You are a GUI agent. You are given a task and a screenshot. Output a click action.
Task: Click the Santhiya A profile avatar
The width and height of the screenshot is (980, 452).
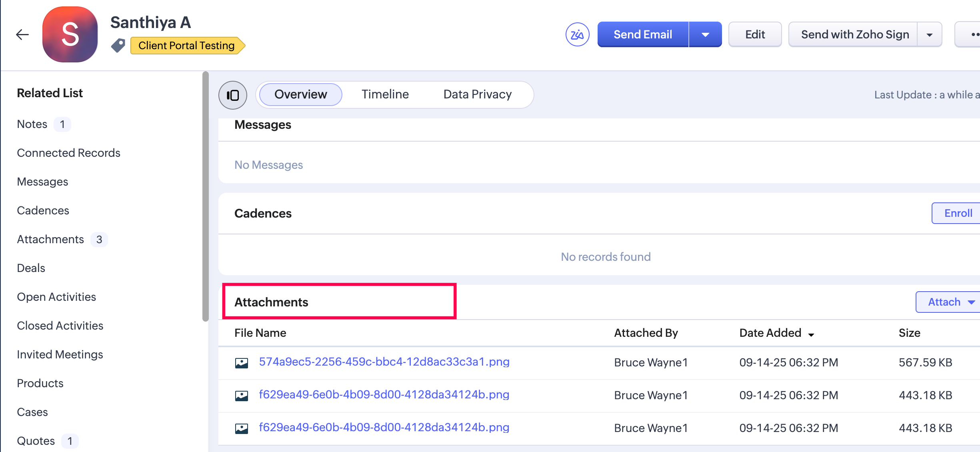pyautogui.click(x=70, y=35)
